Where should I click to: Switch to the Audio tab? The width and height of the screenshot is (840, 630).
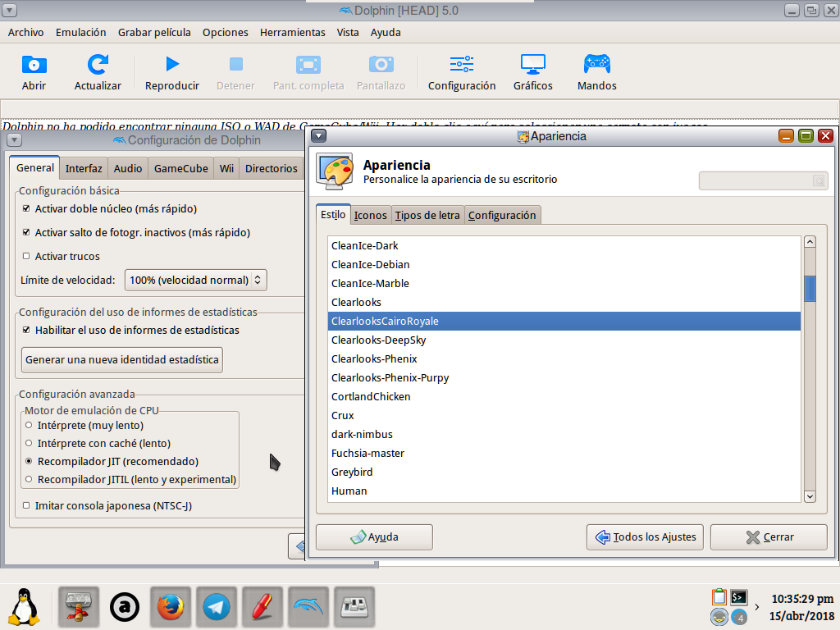click(x=128, y=168)
